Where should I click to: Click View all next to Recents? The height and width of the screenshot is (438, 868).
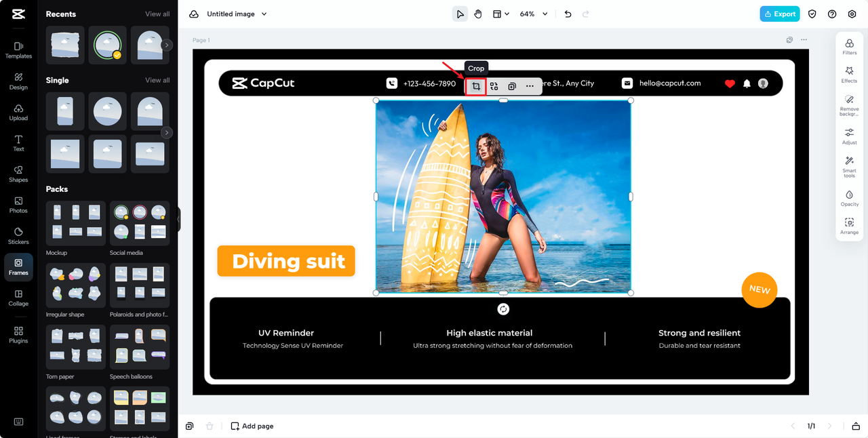pos(157,14)
